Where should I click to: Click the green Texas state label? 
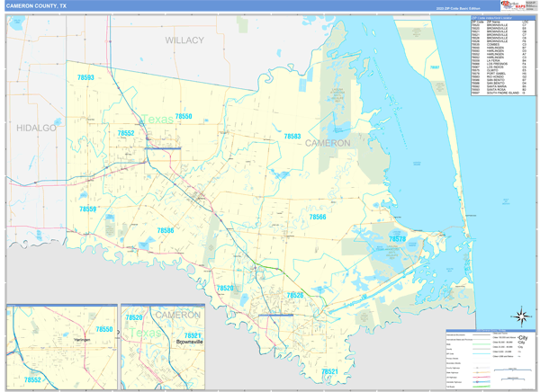(x=157, y=120)
